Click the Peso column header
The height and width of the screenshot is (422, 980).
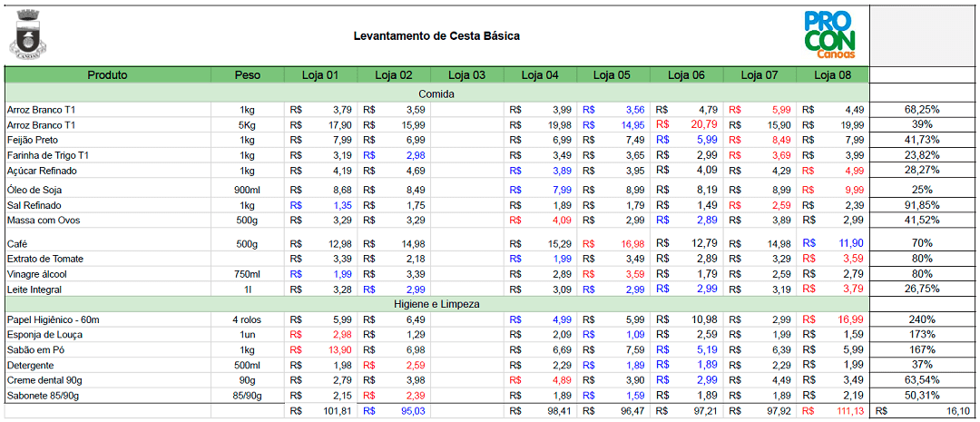(x=247, y=75)
